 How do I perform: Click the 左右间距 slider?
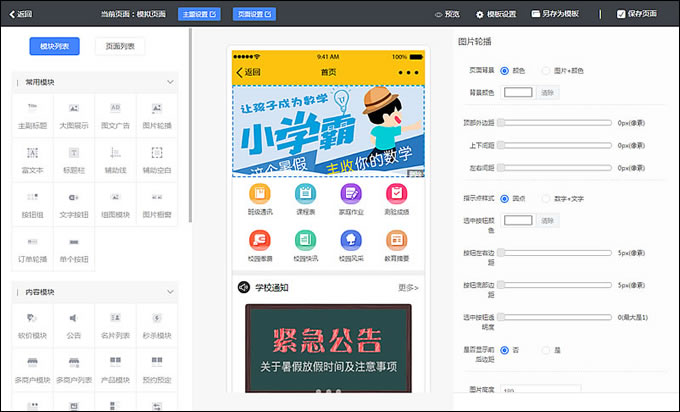(x=555, y=168)
